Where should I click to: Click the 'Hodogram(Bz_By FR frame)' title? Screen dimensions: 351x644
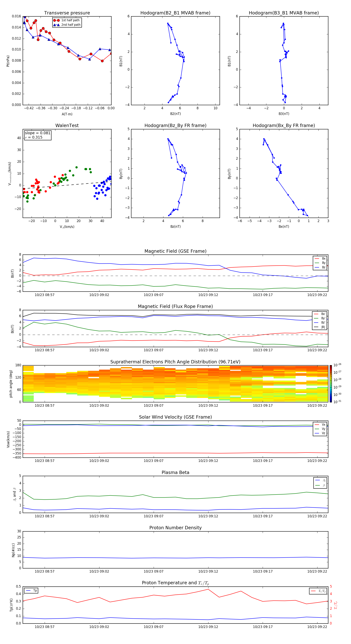pyautogui.click(x=175, y=125)
